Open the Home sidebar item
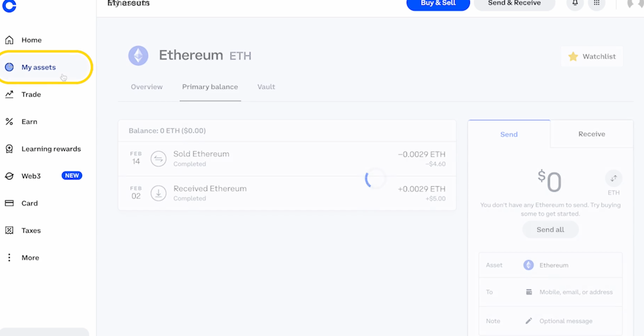Screen dimensions: 644x336 [23, 40]
